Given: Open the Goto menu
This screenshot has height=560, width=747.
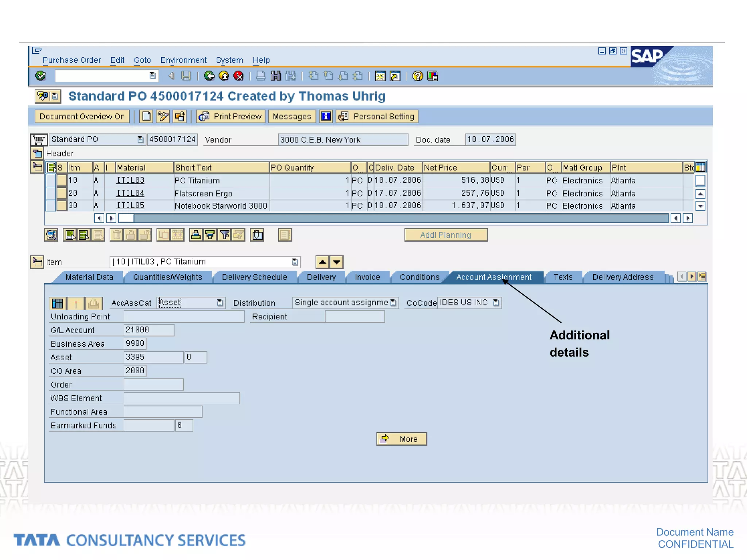Looking at the screenshot, I should pos(142,60).
